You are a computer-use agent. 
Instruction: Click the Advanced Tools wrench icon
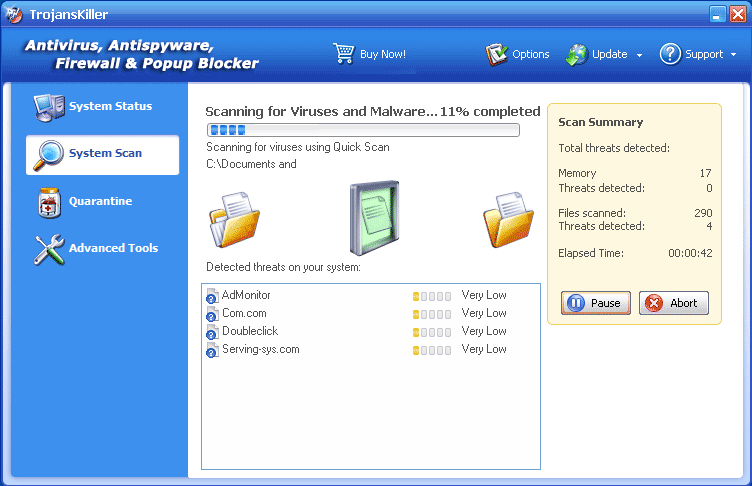tap(49, 248)
